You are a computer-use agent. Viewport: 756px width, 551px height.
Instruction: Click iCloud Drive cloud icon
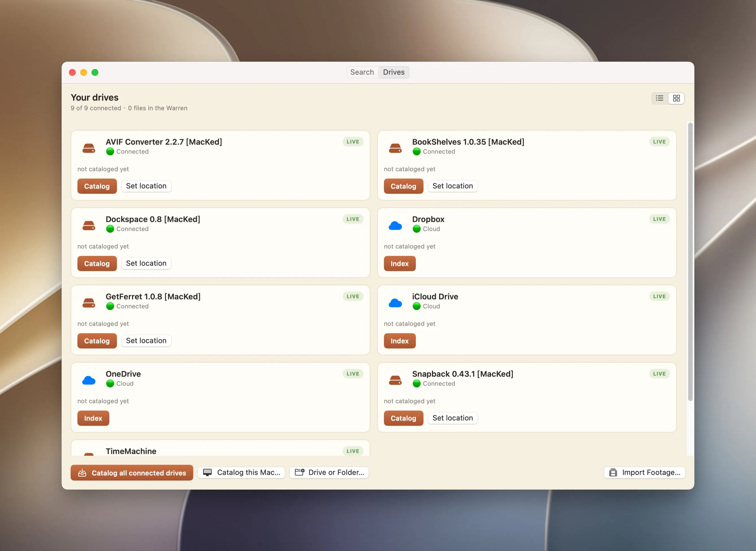click(x=395, y=303)
